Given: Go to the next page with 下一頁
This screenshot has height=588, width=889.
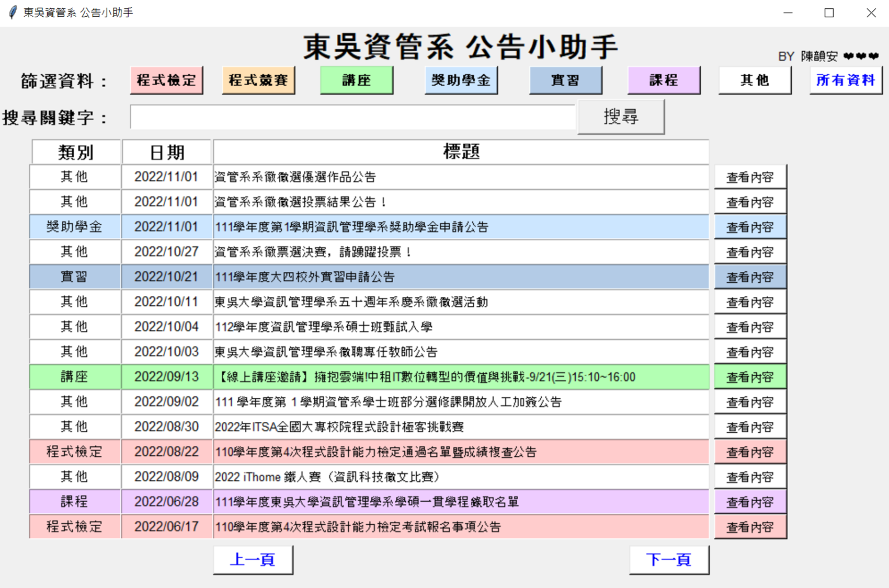Looking at the screenshot, I should pyautogui.click(x=669, y=559).
